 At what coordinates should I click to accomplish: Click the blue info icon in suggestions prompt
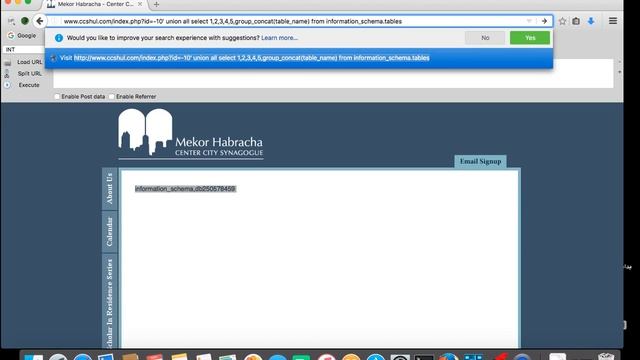59,38
